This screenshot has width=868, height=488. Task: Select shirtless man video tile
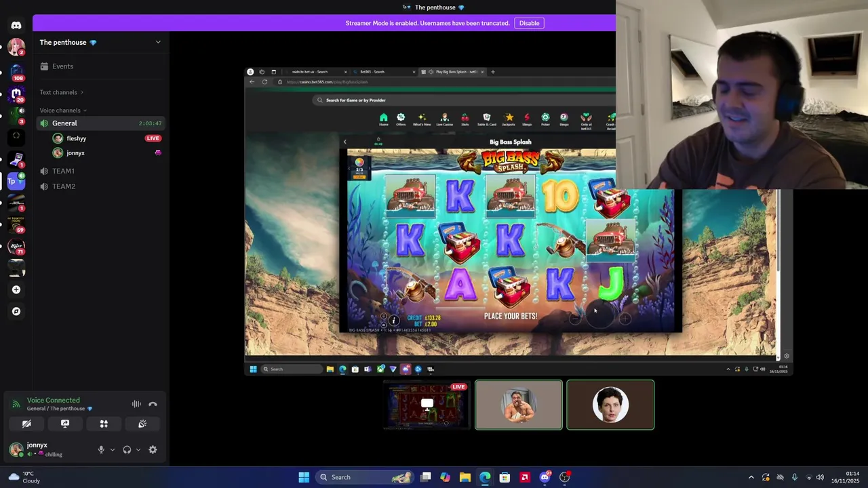click(x=519, y=405)
